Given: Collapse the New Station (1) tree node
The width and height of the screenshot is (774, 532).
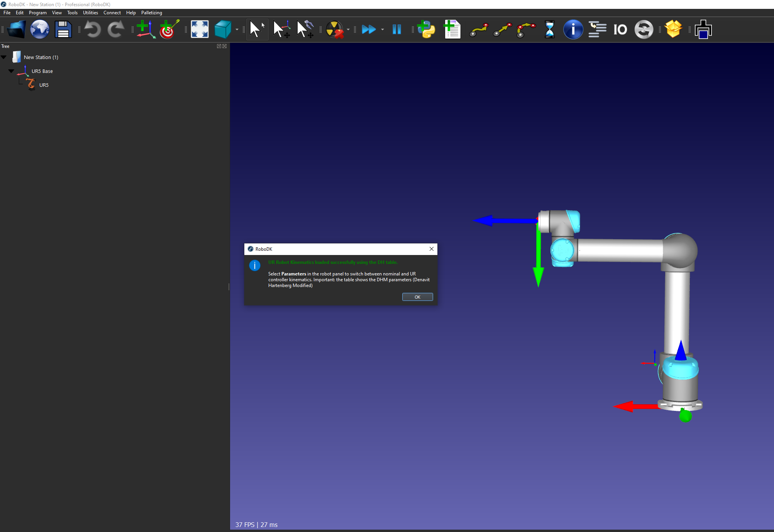Looking at the screenshot, I should click(4, 57).
